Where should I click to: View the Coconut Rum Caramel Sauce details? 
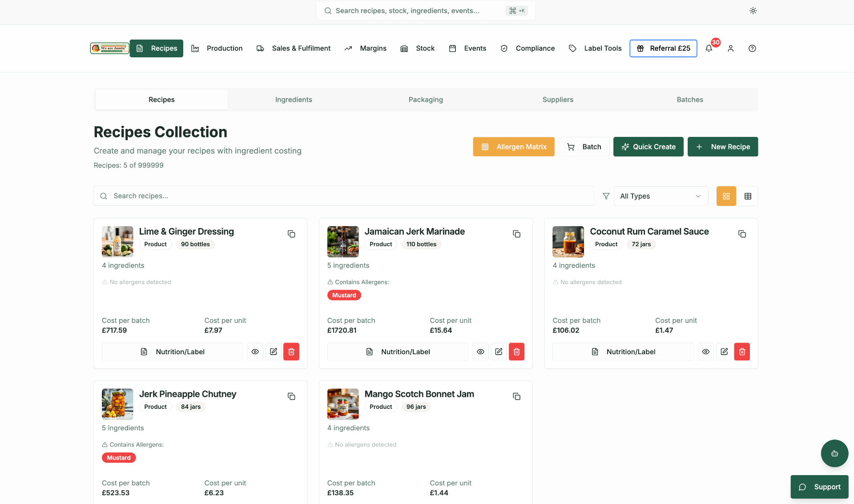click(706, 352)
